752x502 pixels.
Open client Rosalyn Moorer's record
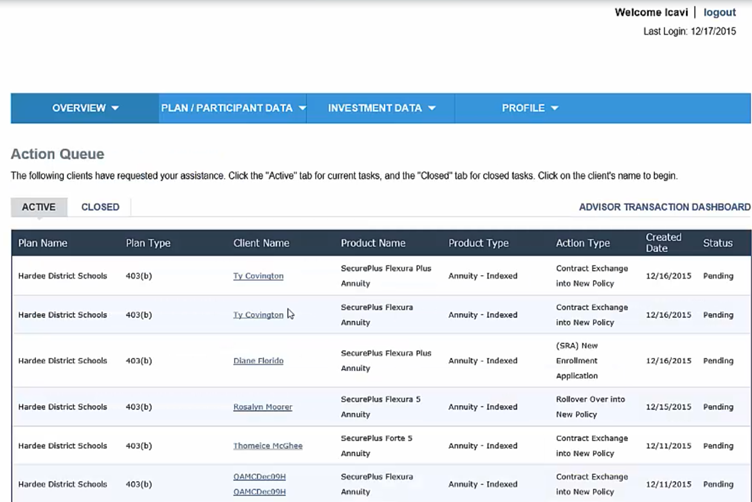(x=261, y=407)
